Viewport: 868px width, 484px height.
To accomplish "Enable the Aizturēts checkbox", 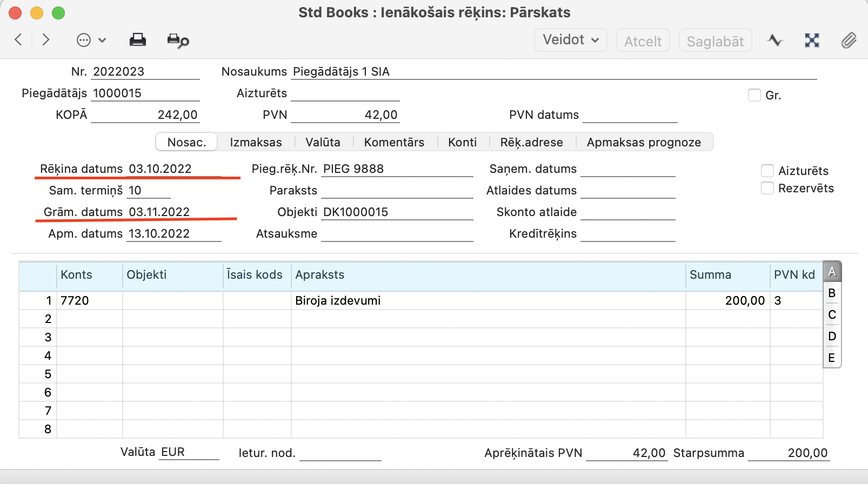I will pos(767,171).
